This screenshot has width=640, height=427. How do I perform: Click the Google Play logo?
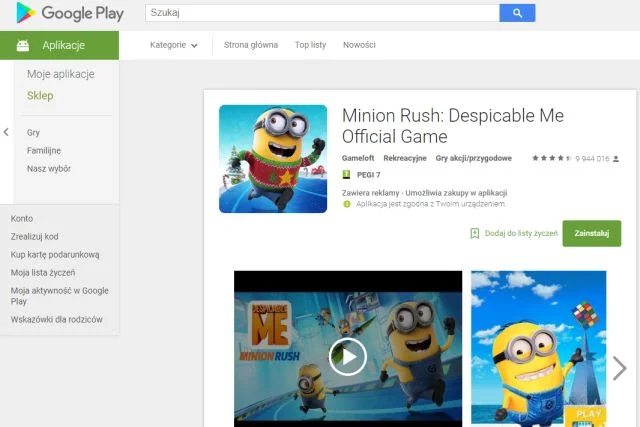pyautogui.click(x=70, y=13)
